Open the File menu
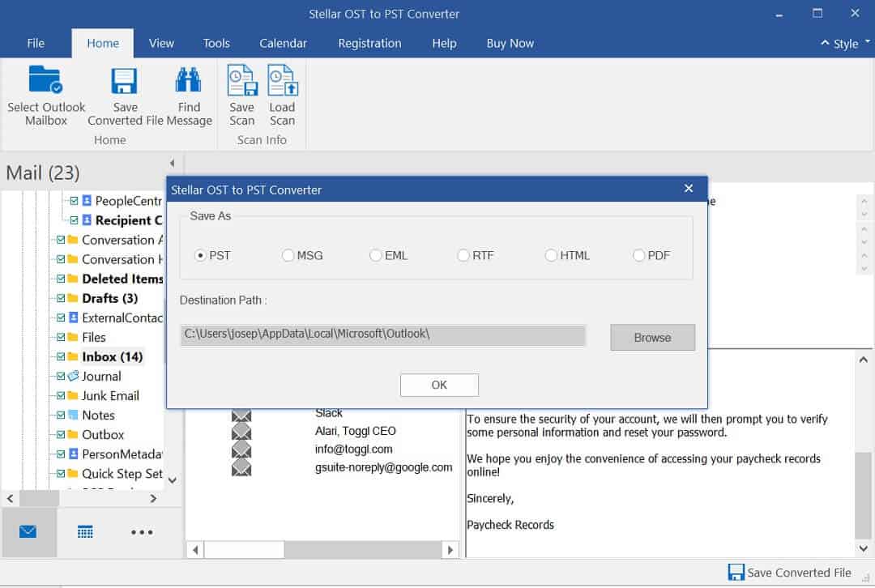This screenshot has height=588, width=875. [36, 44]
